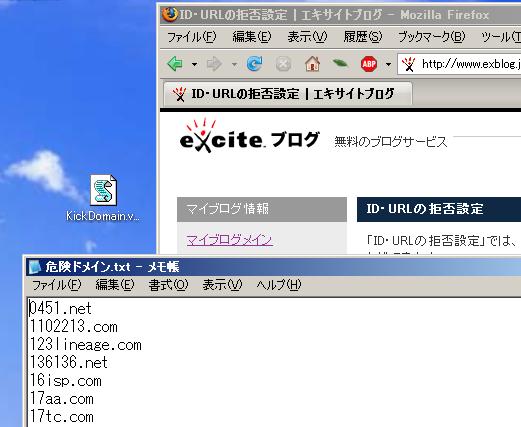Click the line 17tc.com in Notepad
521x427 pixels.
point(61,417)
